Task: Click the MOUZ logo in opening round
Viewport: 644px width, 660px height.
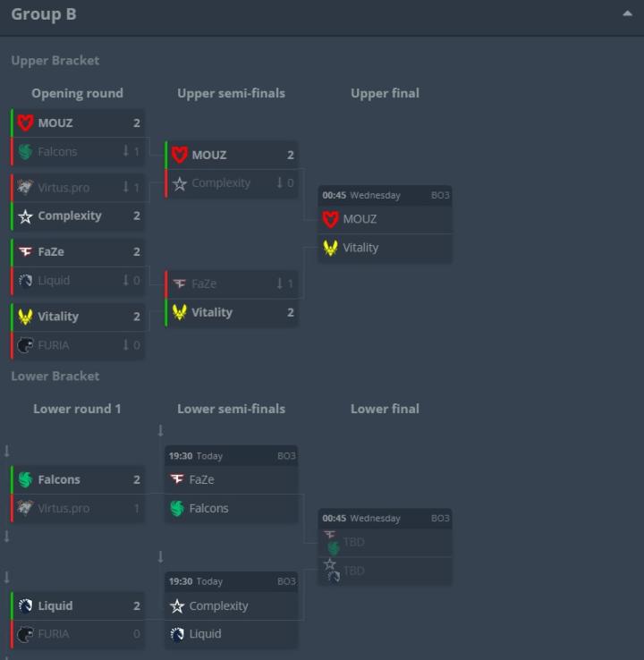Action: [x=25, y=123]
